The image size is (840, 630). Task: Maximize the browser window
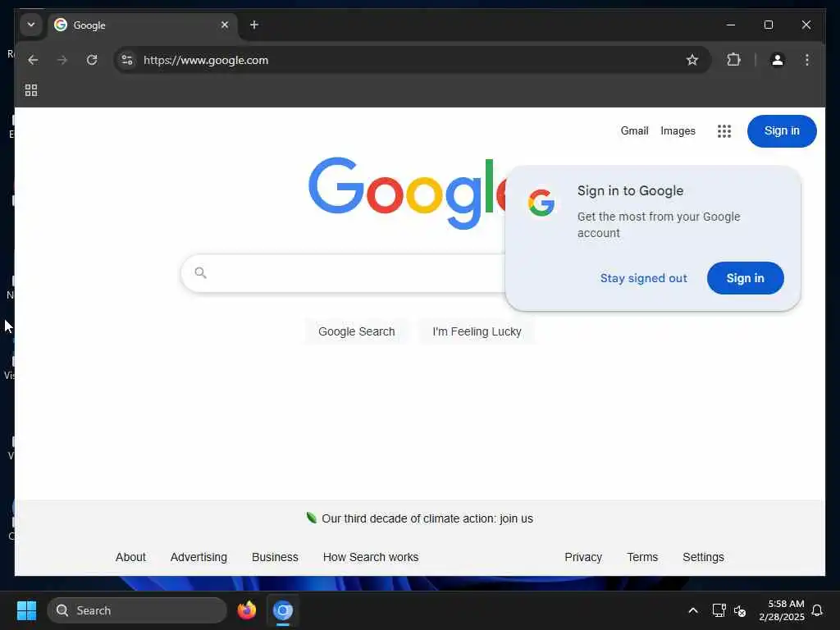768,25
